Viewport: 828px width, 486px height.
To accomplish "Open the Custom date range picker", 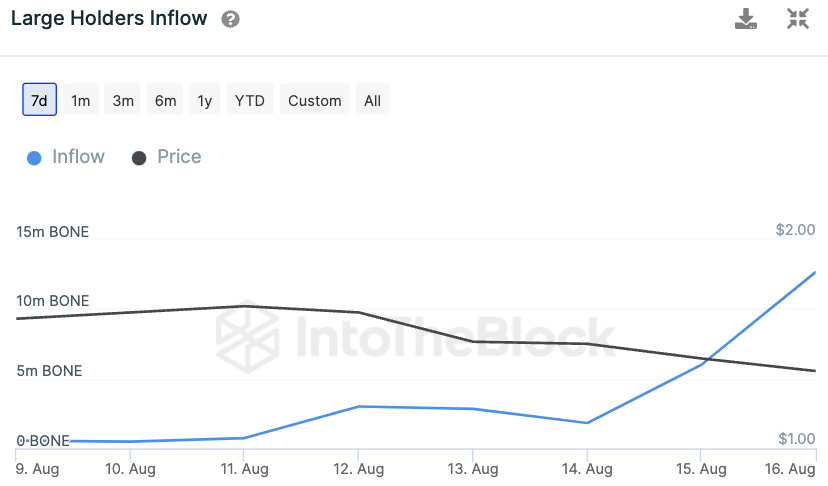I will (315, 100).
